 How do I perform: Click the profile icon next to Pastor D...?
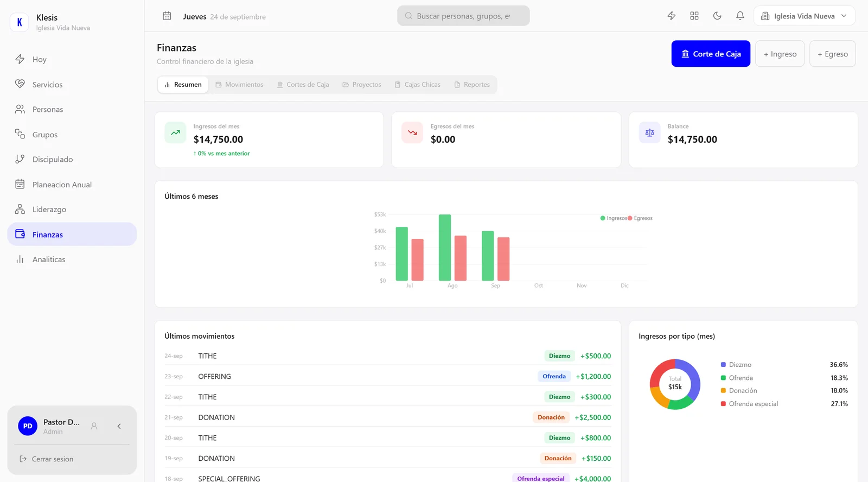pos(94,426)
